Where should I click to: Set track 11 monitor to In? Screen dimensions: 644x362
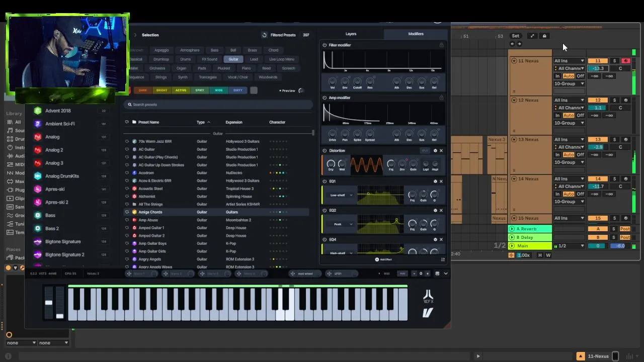(557, 76)
